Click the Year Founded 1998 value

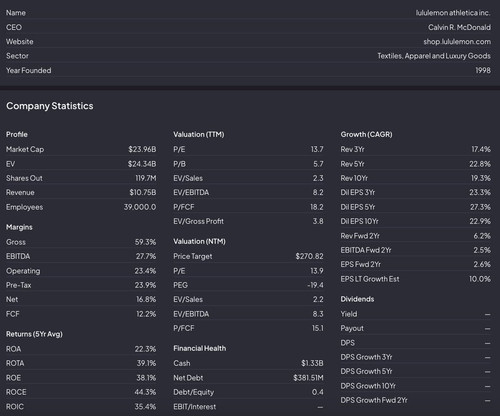point(483,70)
